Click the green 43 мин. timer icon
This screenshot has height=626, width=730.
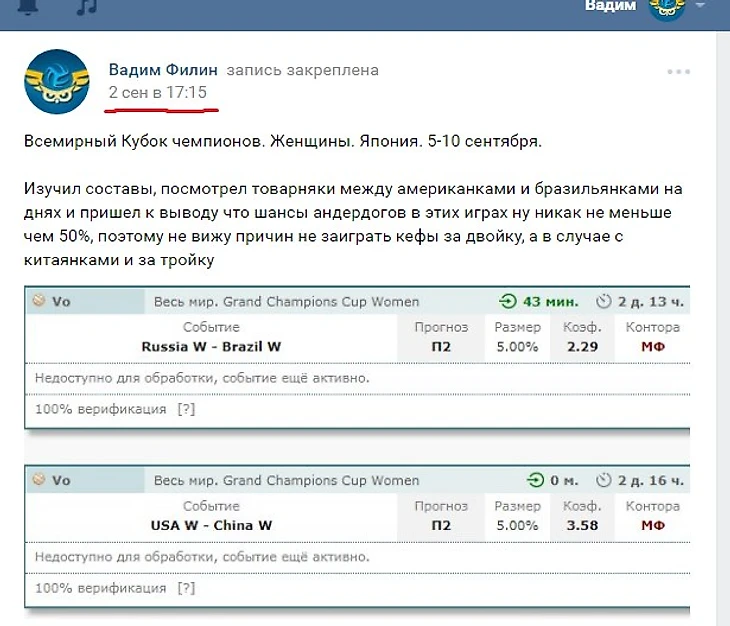(509, 301)
